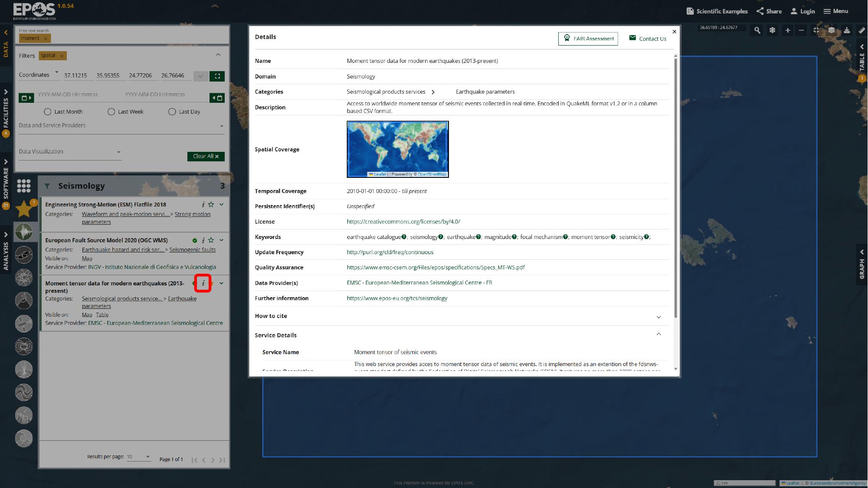Select the Last Month radio button
Image resolution: width=868 pixels, height=488 pixels.
coord(47,111)
